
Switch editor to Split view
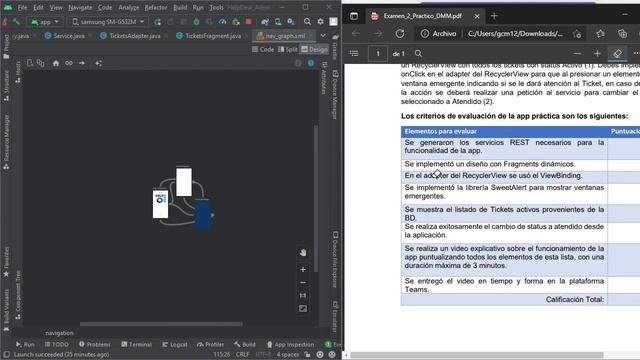pos(287,49)
